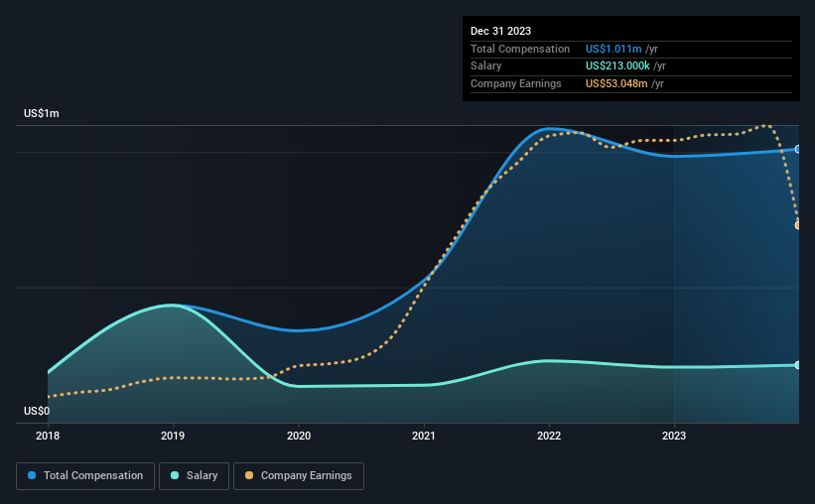Click the US$53.048m company earnings value
The width and height of the screenshot is (815, 504).
point(616,83)
